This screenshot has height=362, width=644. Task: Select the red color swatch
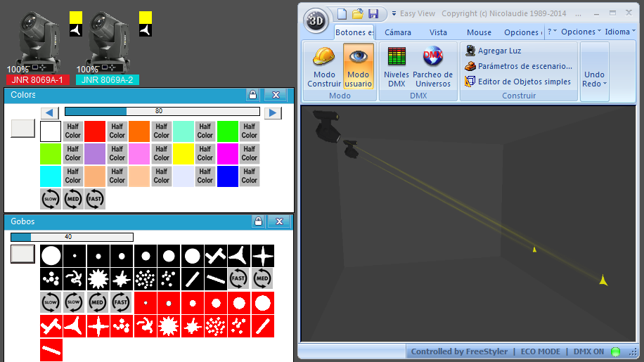(x=95, y=131)
